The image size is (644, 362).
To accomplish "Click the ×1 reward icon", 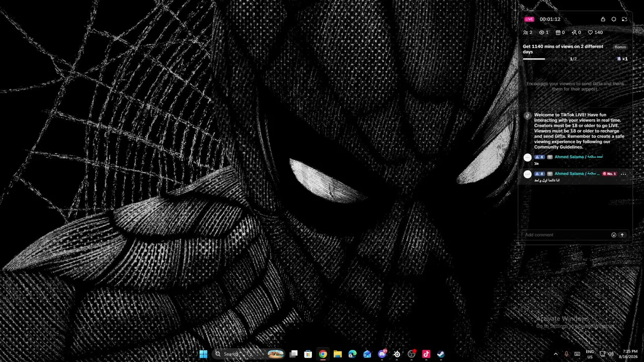I will point(622,59).
